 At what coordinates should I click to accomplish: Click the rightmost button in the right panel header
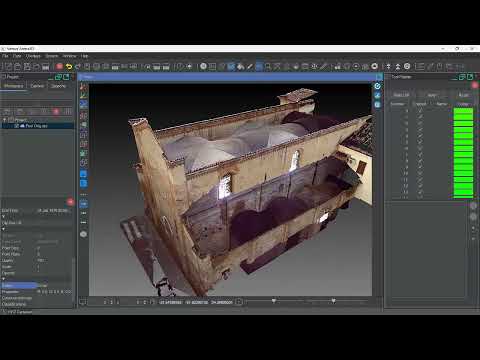click(x=464, y=95)
